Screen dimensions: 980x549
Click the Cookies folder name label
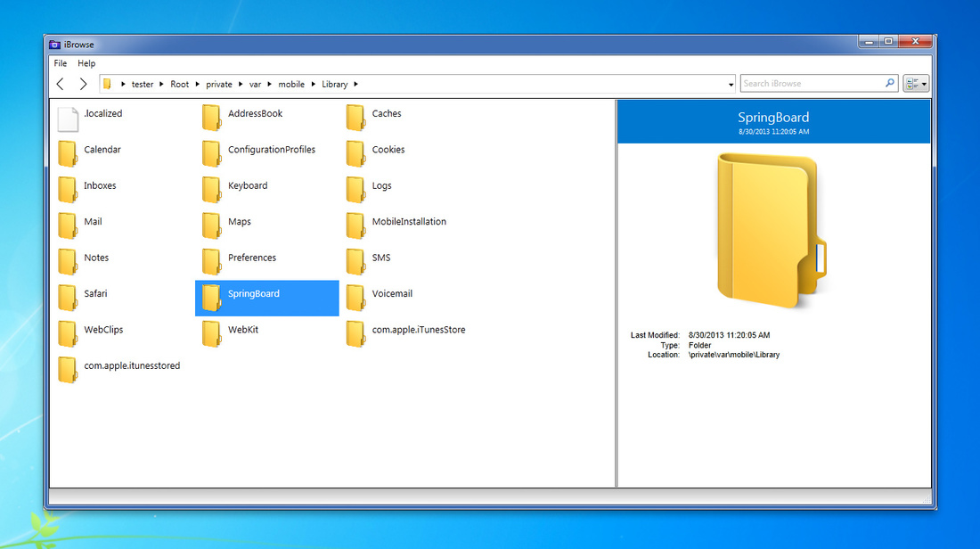click(x=388, y=150)
